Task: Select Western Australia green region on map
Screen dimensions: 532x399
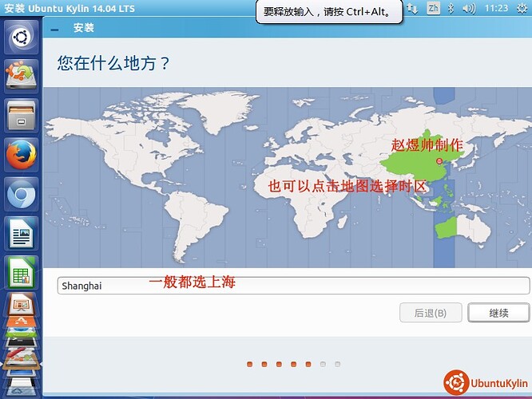Action: (x=446, y=227)
